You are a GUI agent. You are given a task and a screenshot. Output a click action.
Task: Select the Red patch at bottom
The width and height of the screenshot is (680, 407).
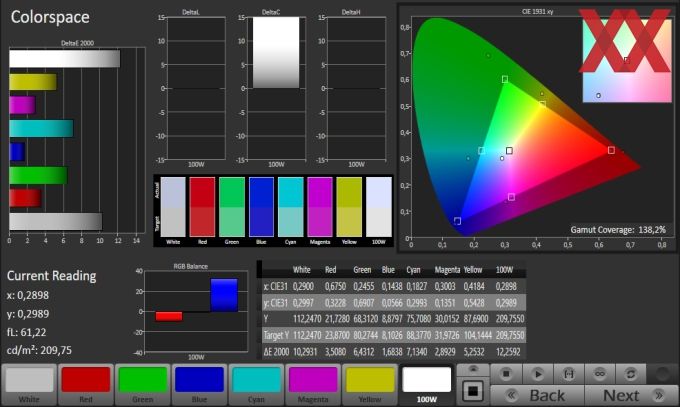pyautogui.click(x=86, y=385)
